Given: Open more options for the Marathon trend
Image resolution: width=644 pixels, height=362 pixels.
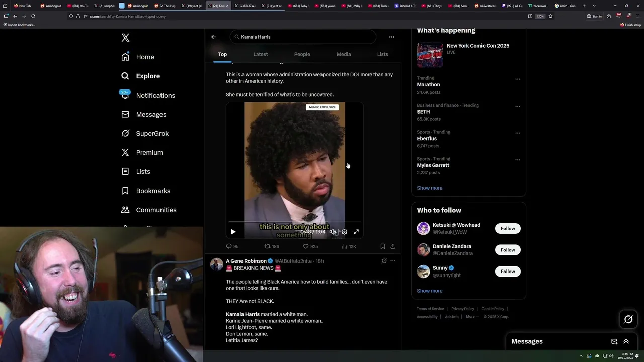Looking at the screenshot, I should click(518, 79).
